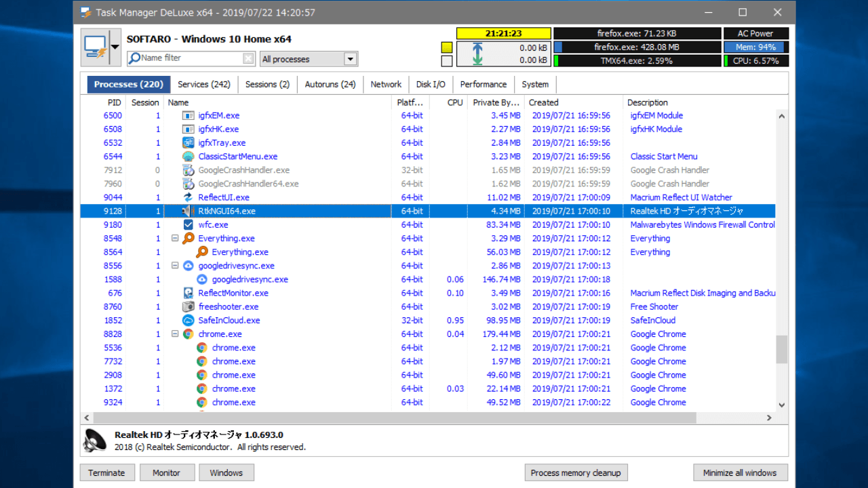This screenshot has height=488, width=868.
Task: Click the ReflectUI.exe blue arrow icon
Action: coord(189,197)
